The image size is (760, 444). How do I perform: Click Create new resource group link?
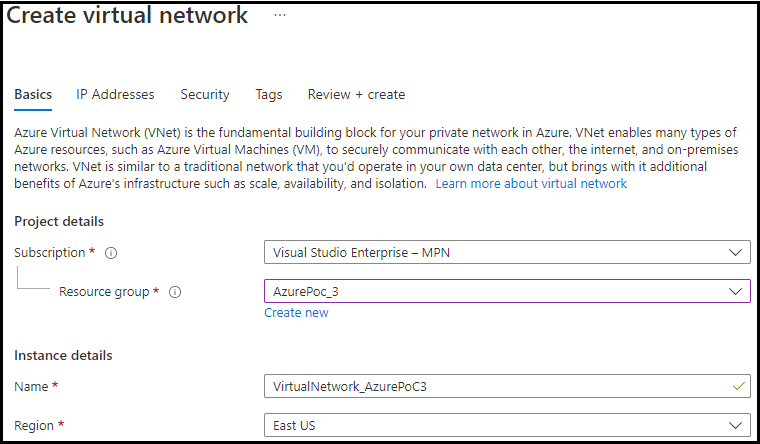pyautogui.click(x=296, y=313)
